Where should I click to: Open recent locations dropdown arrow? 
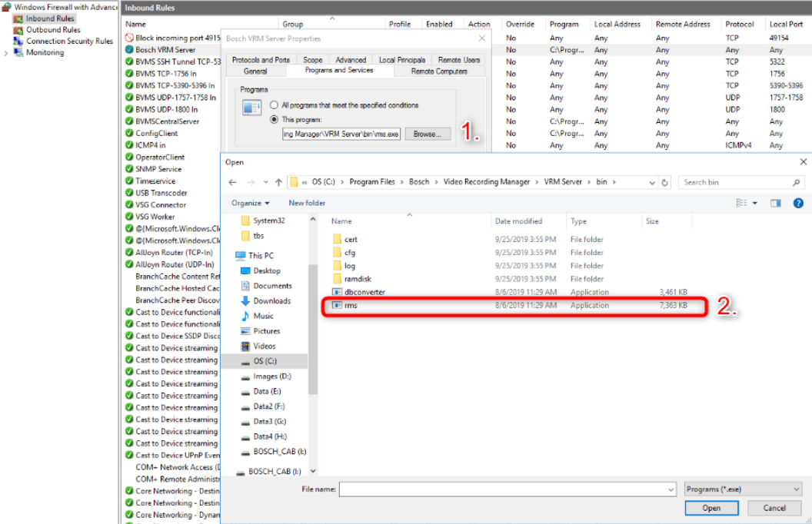(265, 182)
